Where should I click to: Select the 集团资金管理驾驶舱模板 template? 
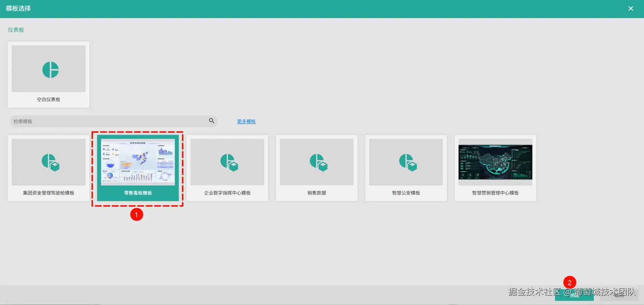click(x=48, y=168)
